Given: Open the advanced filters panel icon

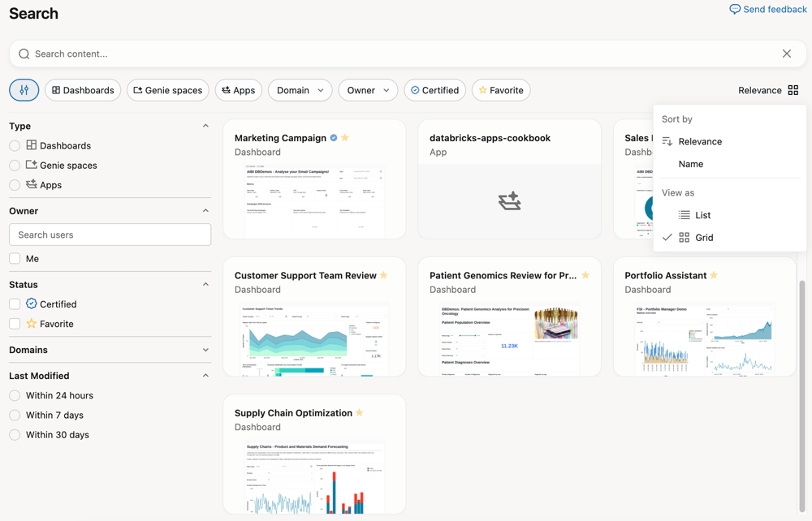Looking at the screenshot, I should click(24, 90).
